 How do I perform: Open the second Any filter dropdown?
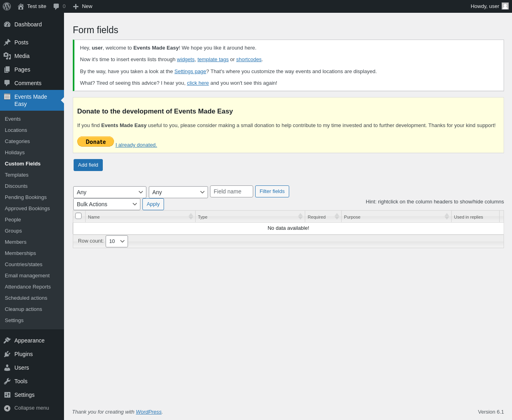tap(178, 192)
